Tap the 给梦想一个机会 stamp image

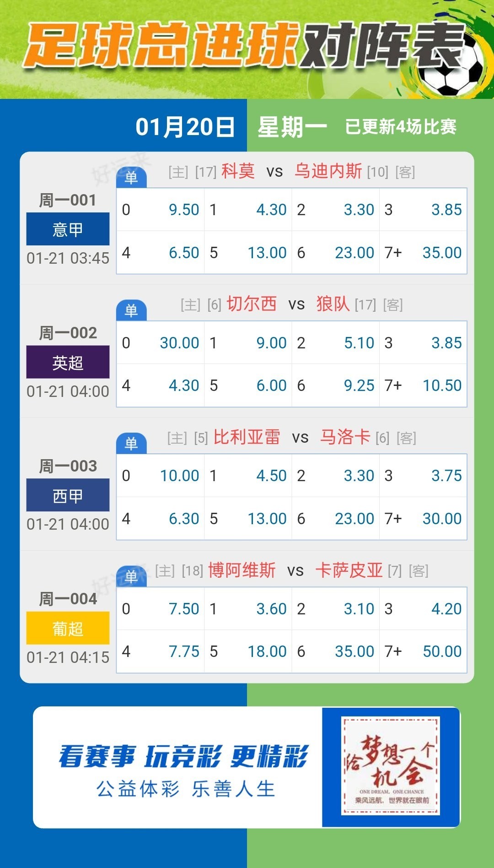[391, 766]
